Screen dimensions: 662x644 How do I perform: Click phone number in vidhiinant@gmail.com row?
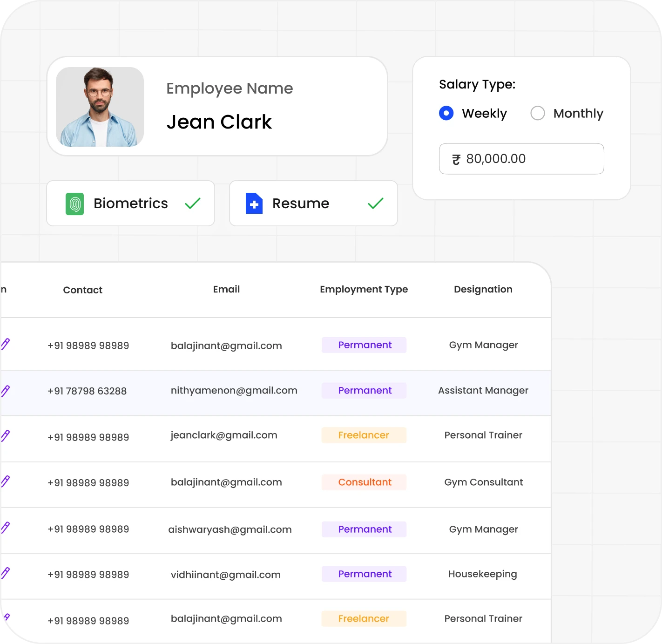point(88,575)
